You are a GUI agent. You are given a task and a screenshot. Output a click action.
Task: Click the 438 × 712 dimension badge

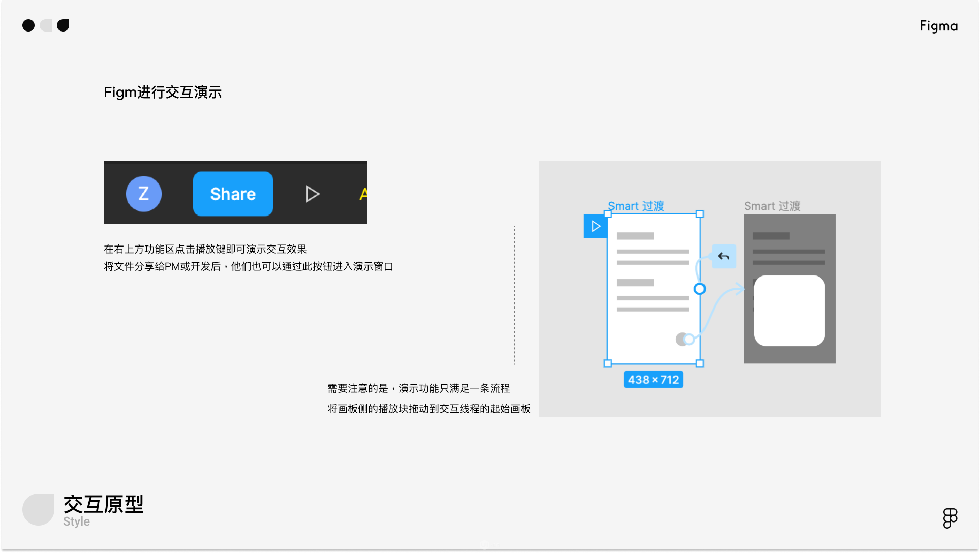click(653, 380)
